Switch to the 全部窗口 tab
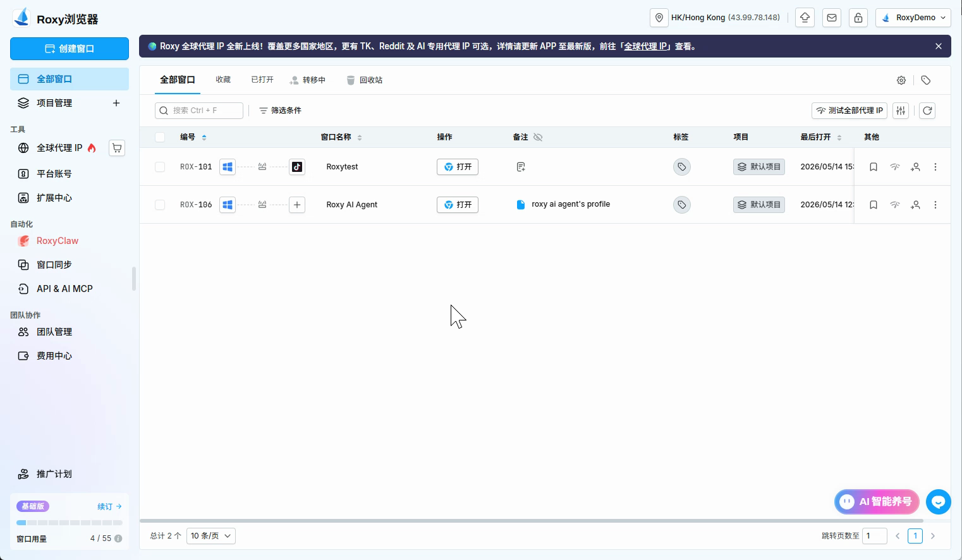Screen dimensions: 962x560 click(178, 80)
